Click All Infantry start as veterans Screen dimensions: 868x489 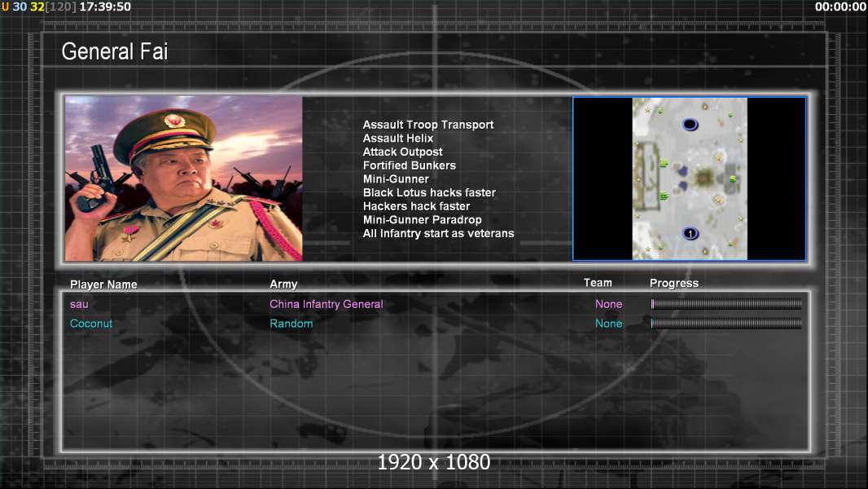(x=438, y=233)
